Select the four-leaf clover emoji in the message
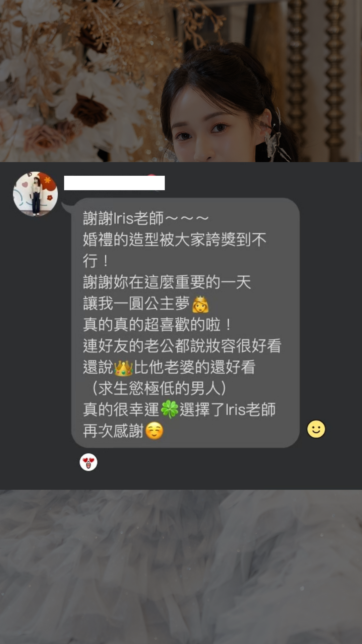This screenshot has width=362, height=644. point(170,410)
